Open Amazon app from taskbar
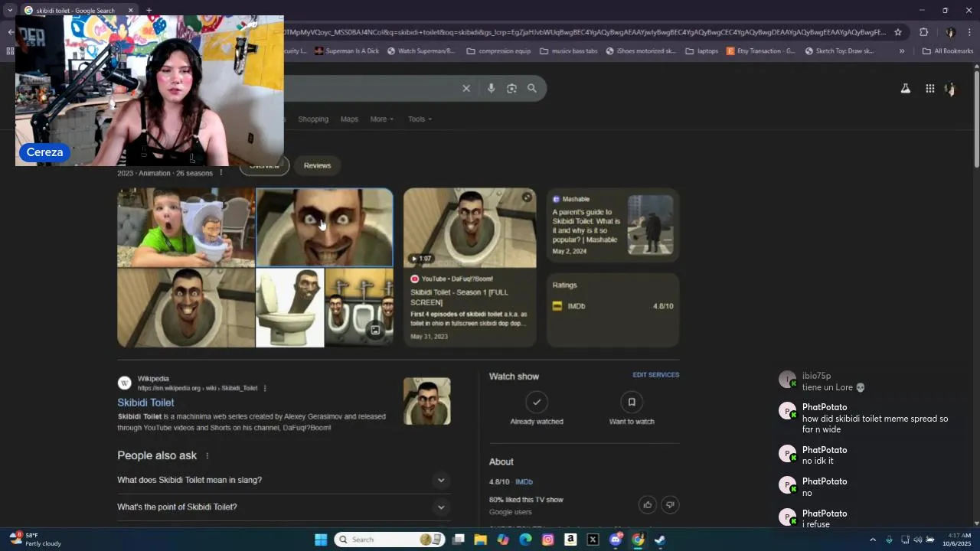Image resolution: width=980 pixels, height=551 pixels. point(570,540)
